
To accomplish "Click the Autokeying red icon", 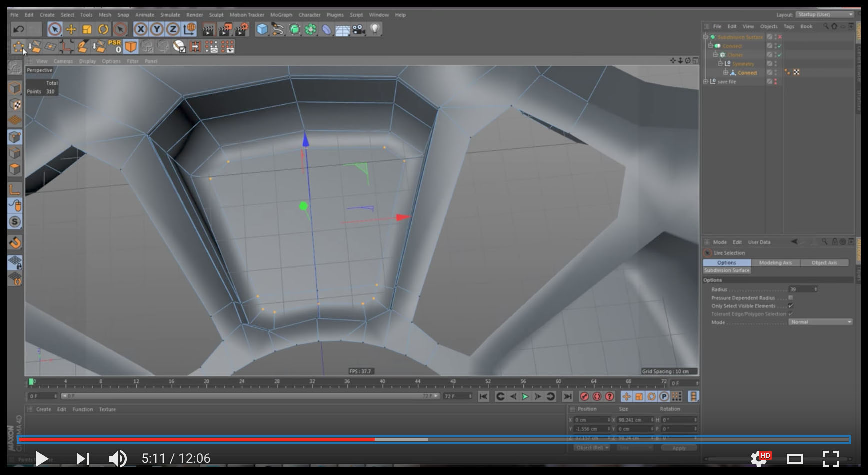I will (597, 396).
